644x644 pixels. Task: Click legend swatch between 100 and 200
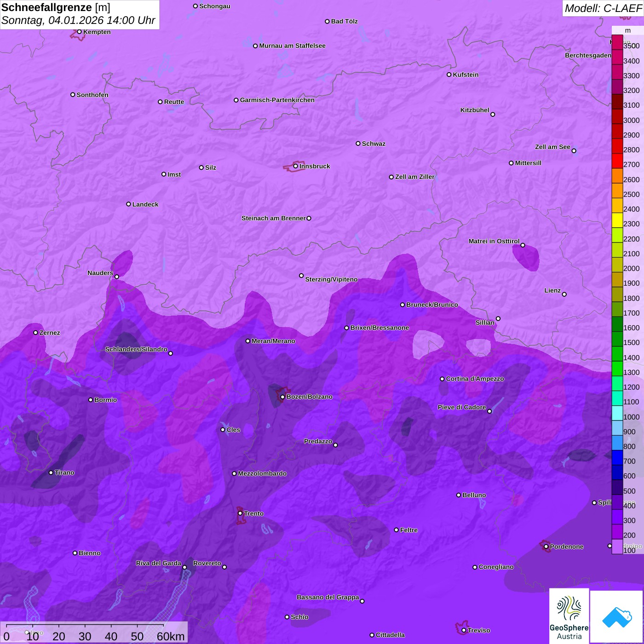(x=617, y=546)
